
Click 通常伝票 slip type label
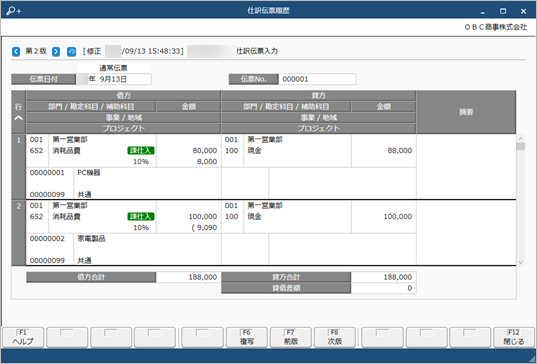tap(113, 68)
